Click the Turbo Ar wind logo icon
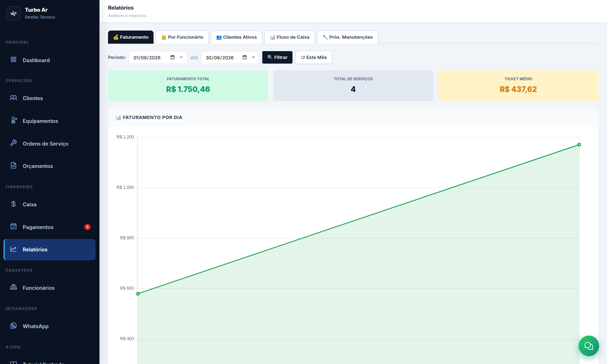 pos(14,13)
